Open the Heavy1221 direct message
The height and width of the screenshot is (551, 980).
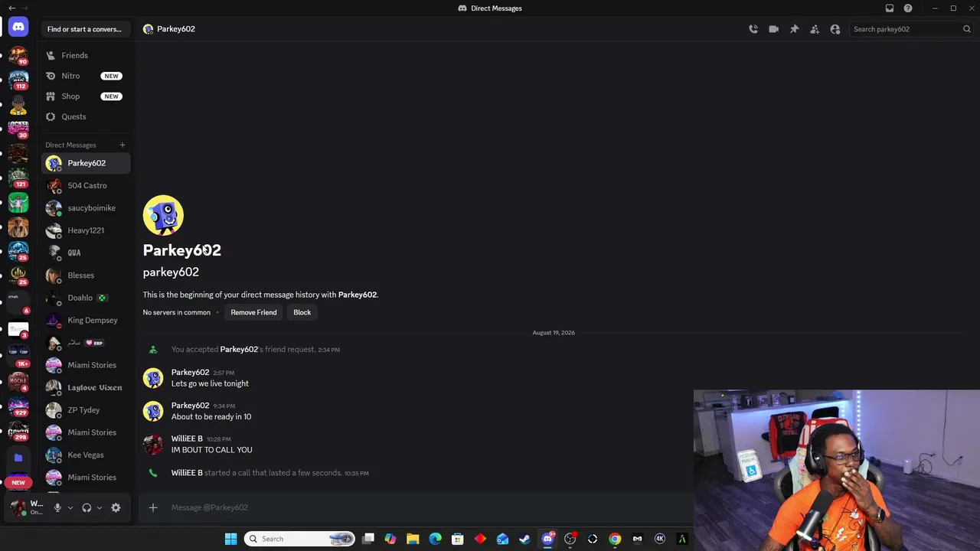(x=86, y=230)
